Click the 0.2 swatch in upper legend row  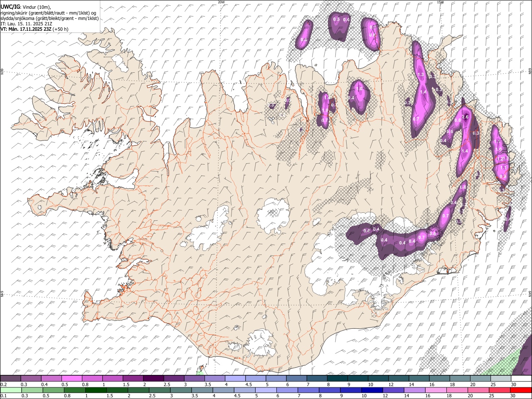(x=10, y=378)
